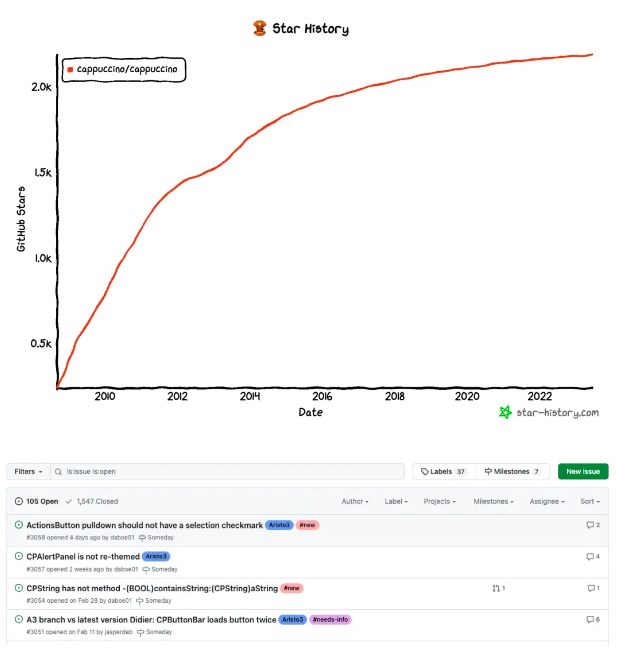Click pull request icon on CPString issue

(496, 588)
